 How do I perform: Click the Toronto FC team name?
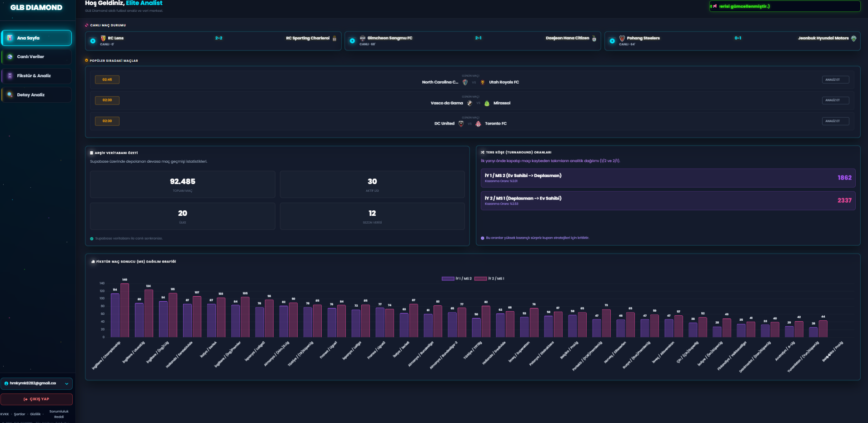click(496, 124)
